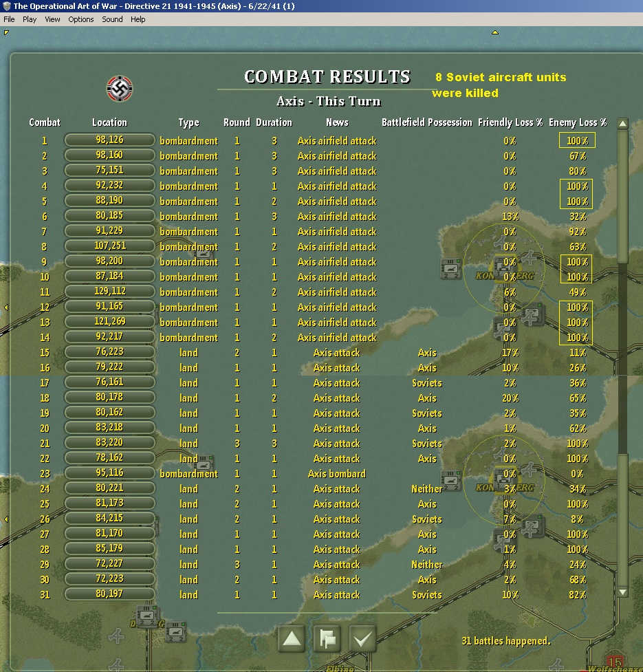Go to location 91,229
The width and height of the screenshot is (643, 672).
pyautogui.click(x=109, y=231)
